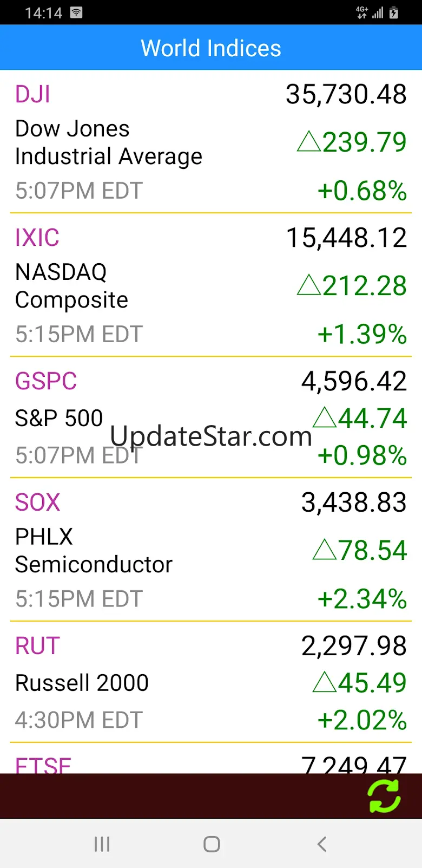Select the partially visible FTSE ticker
The height and width of the screenshot is (868, 422).
tap(43, 765)
